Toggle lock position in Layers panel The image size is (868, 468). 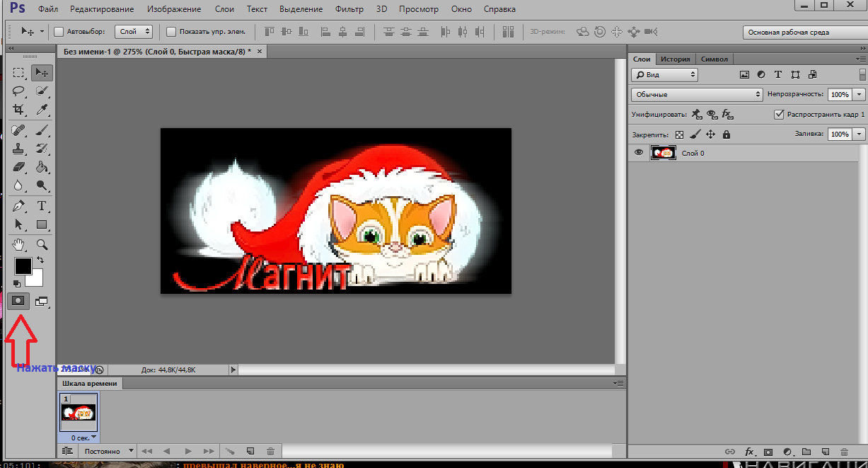(x=710, y=134)
